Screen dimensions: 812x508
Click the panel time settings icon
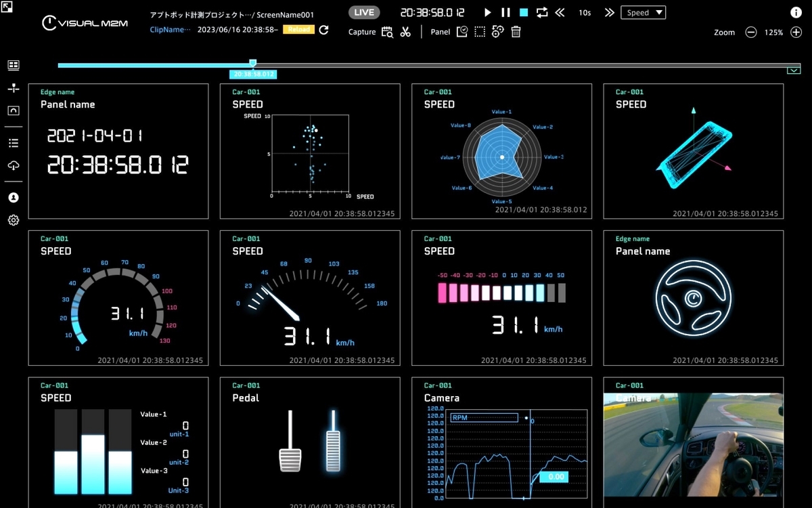462,32
